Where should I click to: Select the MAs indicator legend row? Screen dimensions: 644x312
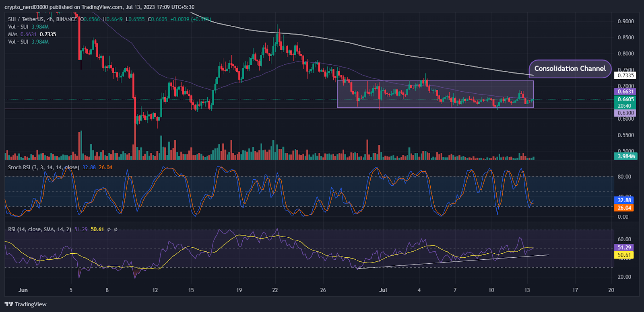32,34
